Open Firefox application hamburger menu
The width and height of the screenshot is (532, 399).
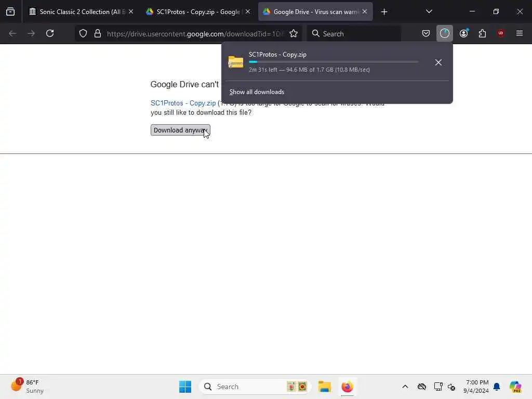click(x=520, y=33)
